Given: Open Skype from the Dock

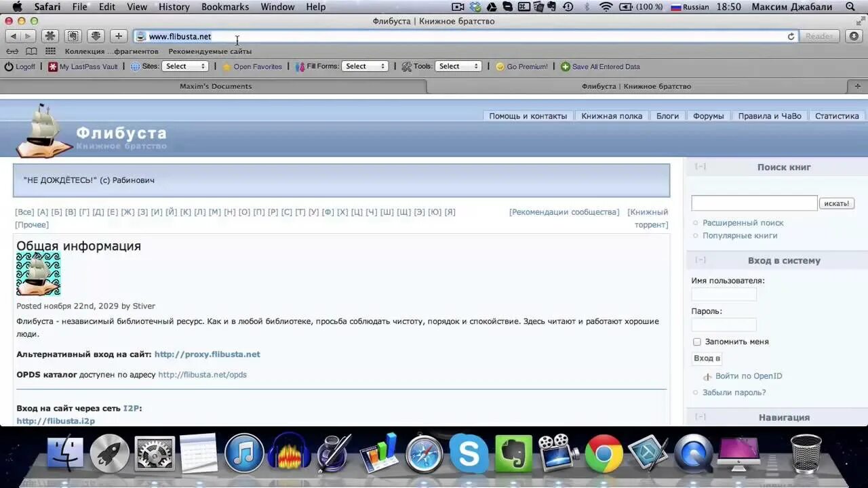Looking at the screenshot, I should point(469,453).
